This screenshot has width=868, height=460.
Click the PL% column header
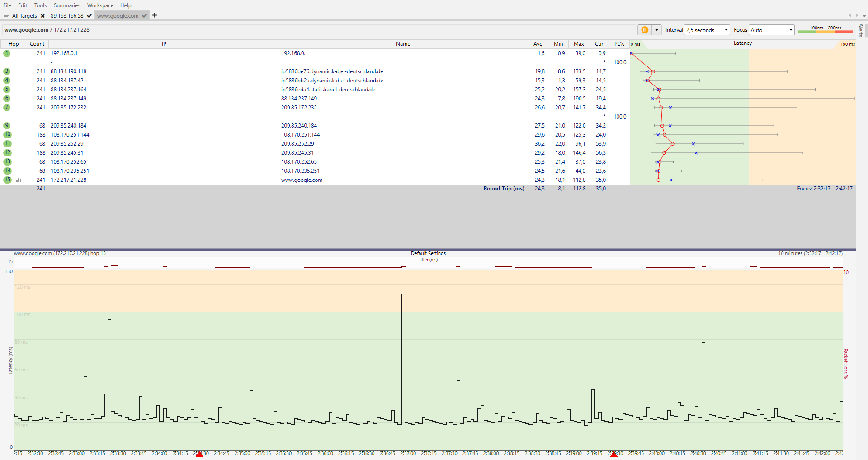point(619,44)
